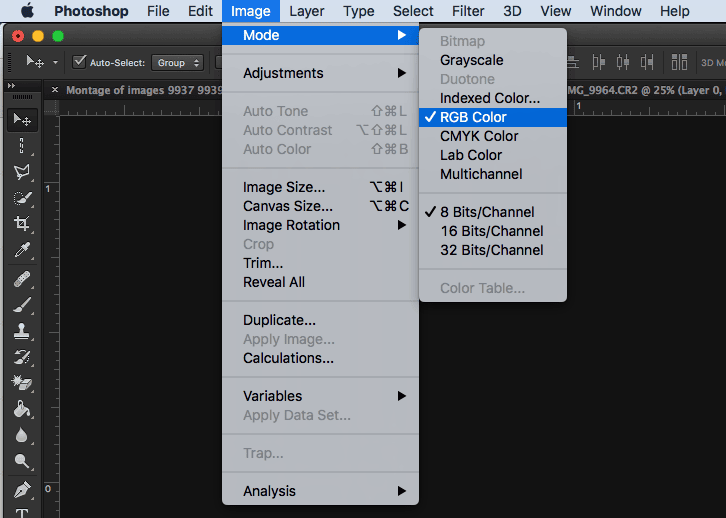Expand the Analysis submenu
This screenshot has width=726, height=518.
pyautogui.click(x=320, y=491)
